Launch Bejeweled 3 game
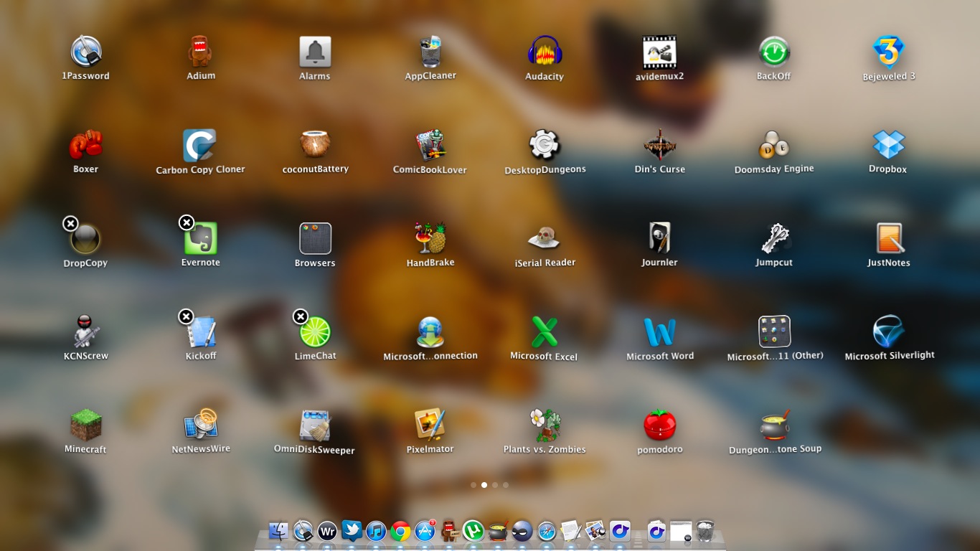Viewport: 980px width, 551px height. coord(888,52)
